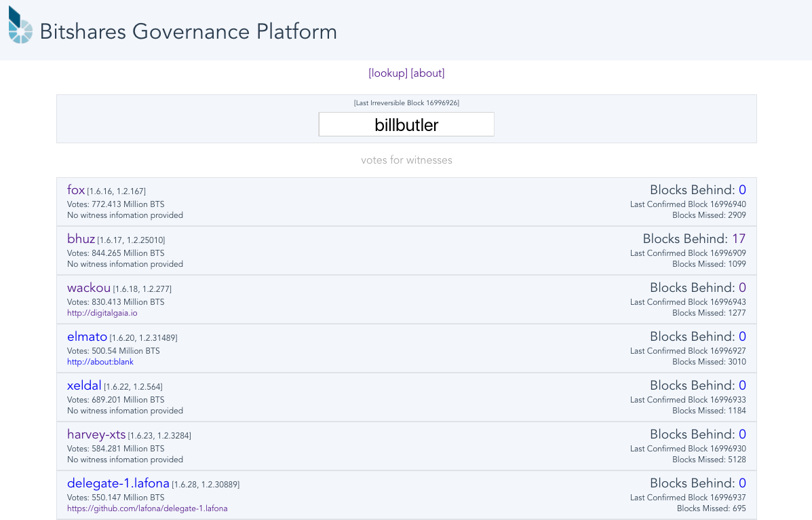Click lafona's 'Votes: 550.147 Million BTS' text

(x=115, y=498)
